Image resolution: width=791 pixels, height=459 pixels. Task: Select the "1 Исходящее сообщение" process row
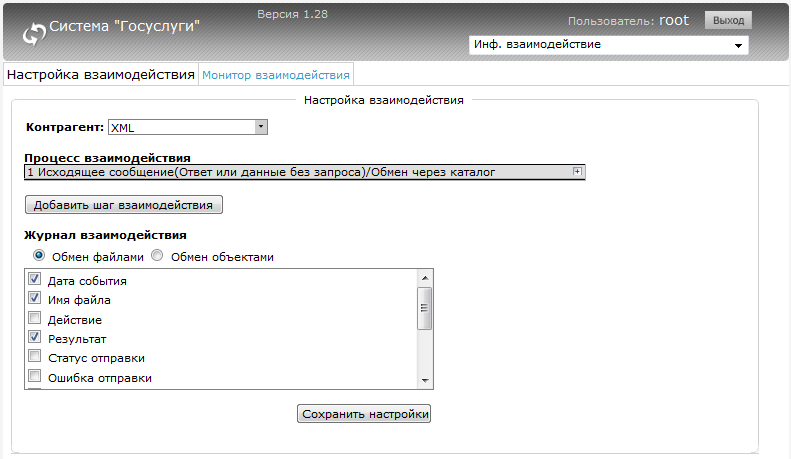click(x=304, y=172)
